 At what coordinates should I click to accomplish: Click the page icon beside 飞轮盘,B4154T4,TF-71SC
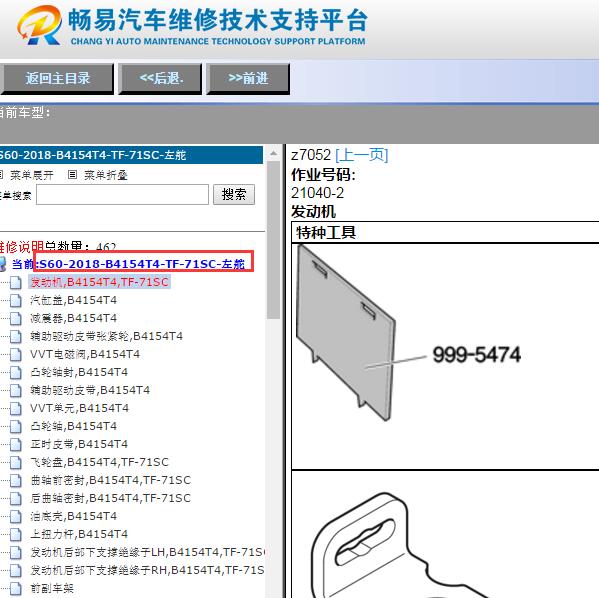point(16,462)
